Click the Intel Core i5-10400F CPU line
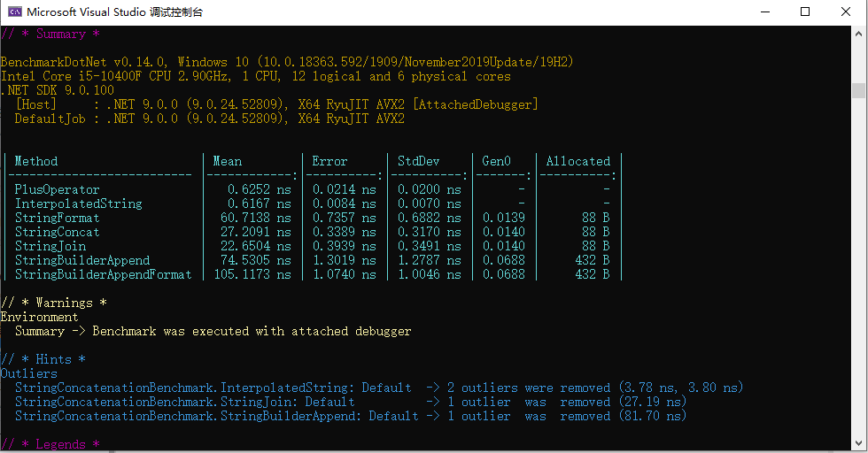 256,76
